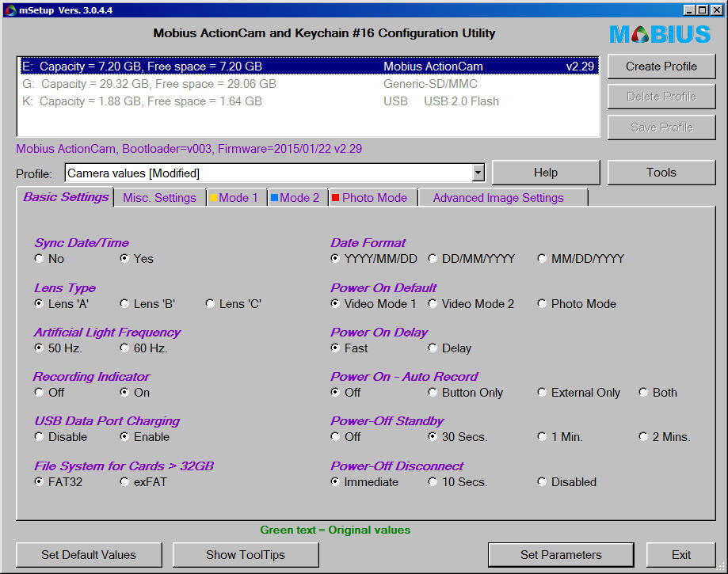
Task: Select drive E: Mobius ActionCam row
Action: point(308,67)
